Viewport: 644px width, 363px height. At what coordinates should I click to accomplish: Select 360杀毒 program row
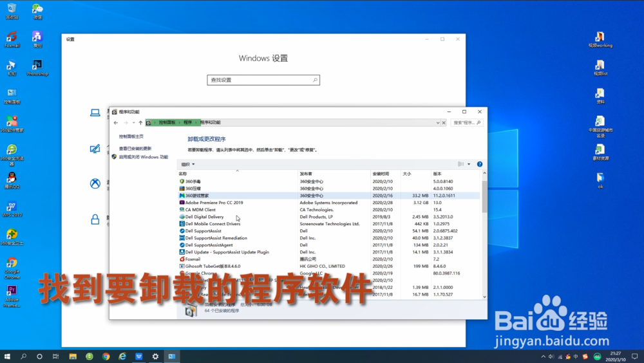[x=328, y=181]
